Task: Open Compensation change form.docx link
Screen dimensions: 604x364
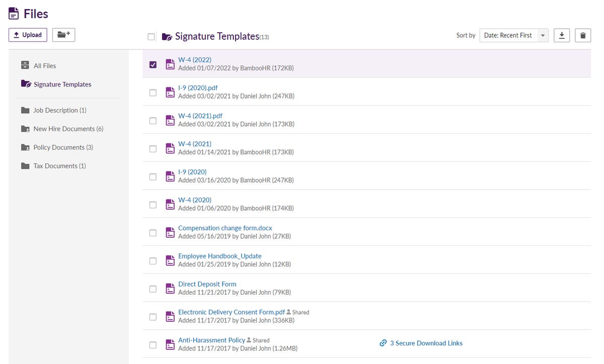Action: point(225,228)
